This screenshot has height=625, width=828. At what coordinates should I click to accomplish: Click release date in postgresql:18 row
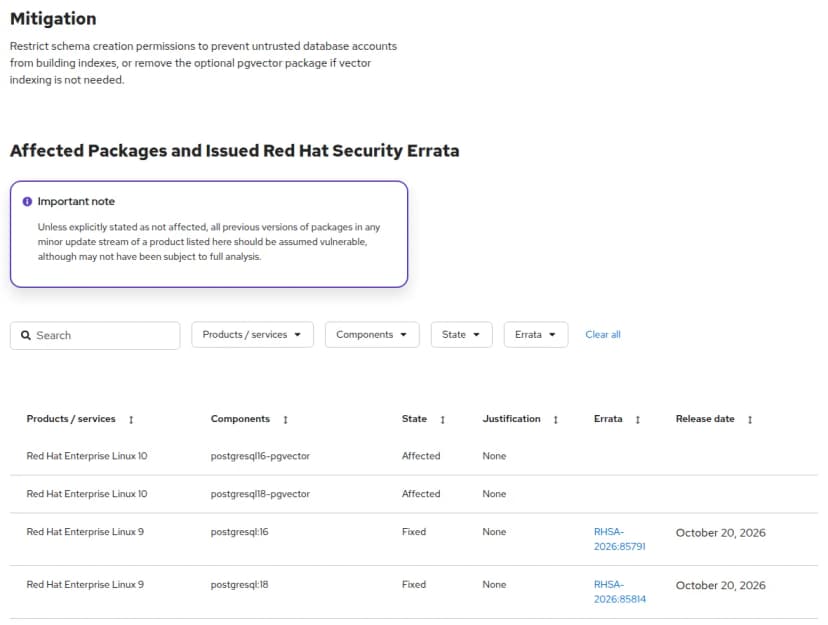coord(720,586)
